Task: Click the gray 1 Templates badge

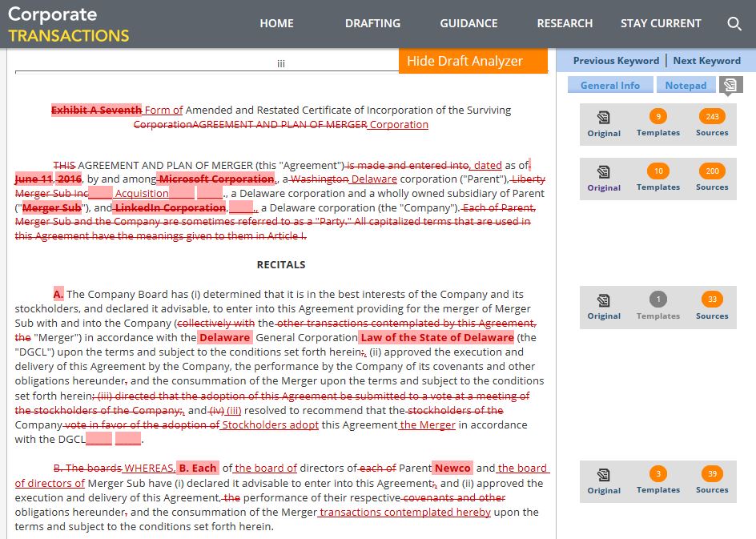Action: [658, 300]
